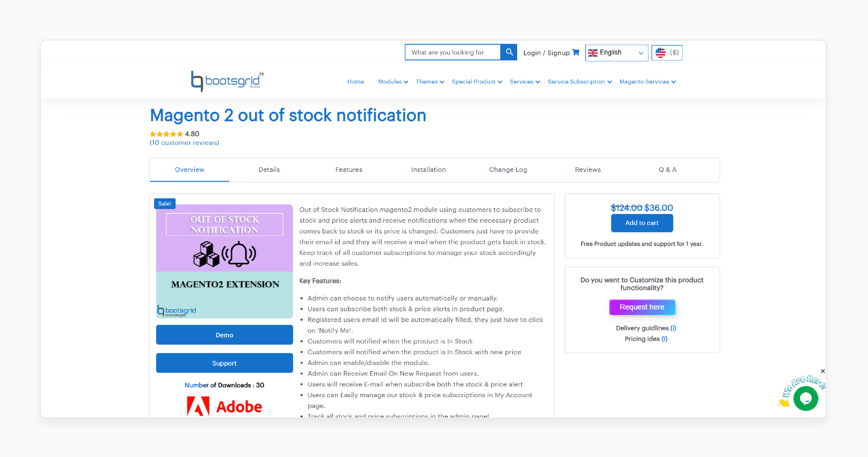Screen dimensions: 868x457
Task: Switch to the Features tab
Action: pos(349,170)
